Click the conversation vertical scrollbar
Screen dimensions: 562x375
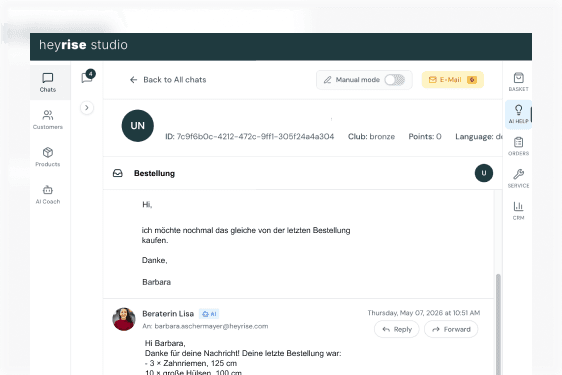(x=498, y=323)
